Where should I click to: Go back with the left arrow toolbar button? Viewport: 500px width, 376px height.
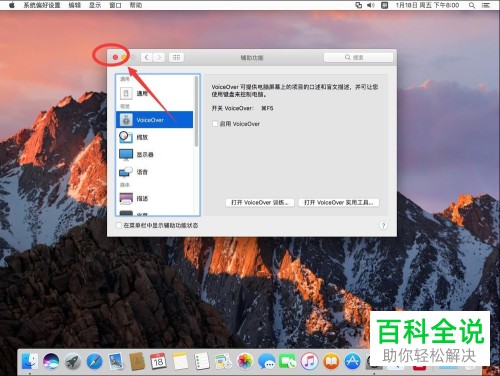point(146,57)
